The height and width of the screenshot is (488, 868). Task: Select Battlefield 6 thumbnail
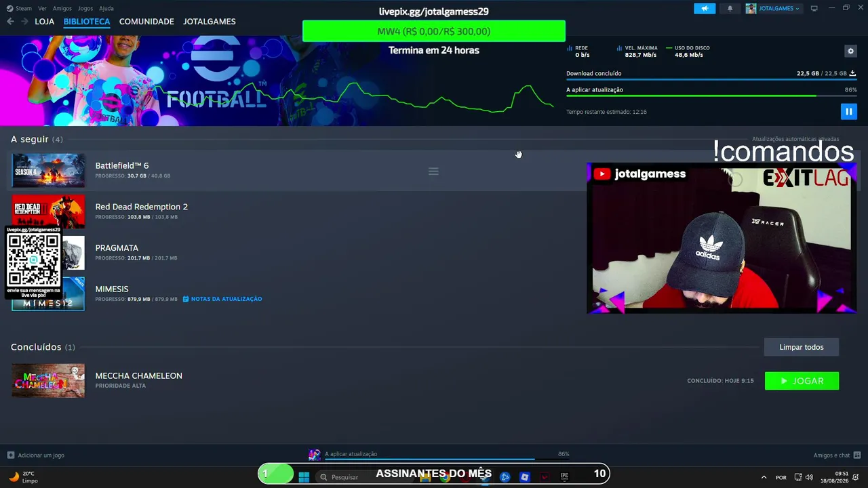48,170
